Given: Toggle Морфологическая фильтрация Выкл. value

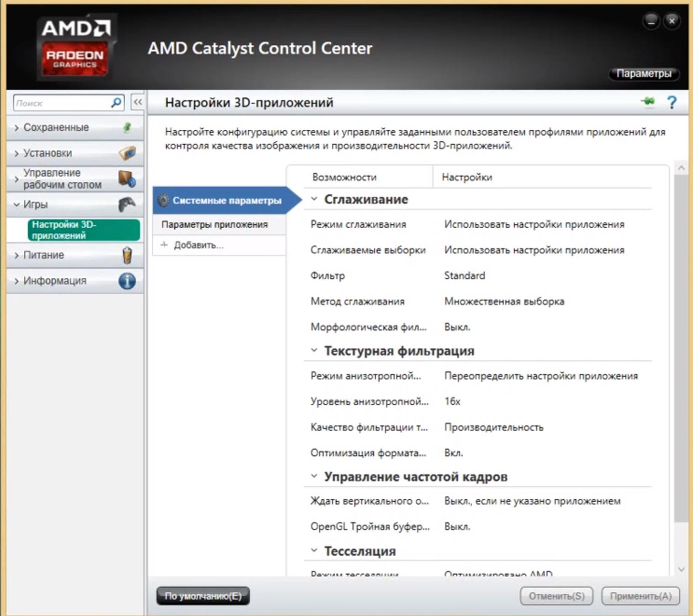Looking at the screenshot, I should point(457,327).
